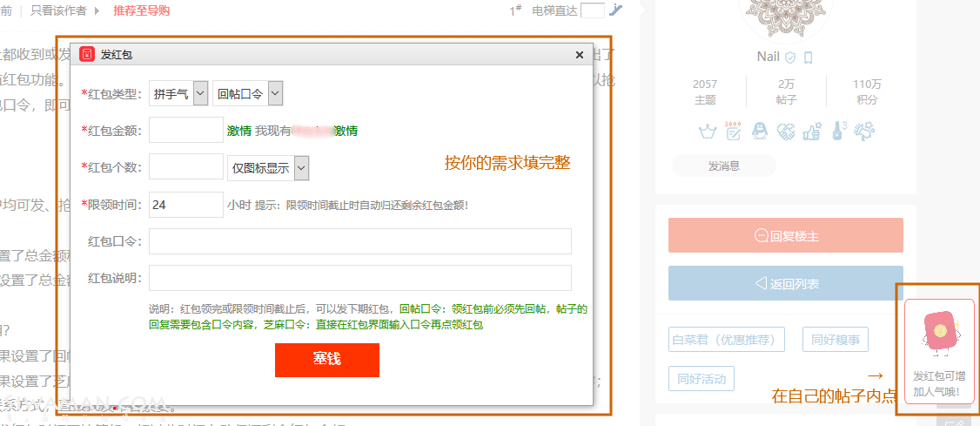The image size is (980, 426).
Task: Click the QQ penguin badge icon
Action: (760, 132)
